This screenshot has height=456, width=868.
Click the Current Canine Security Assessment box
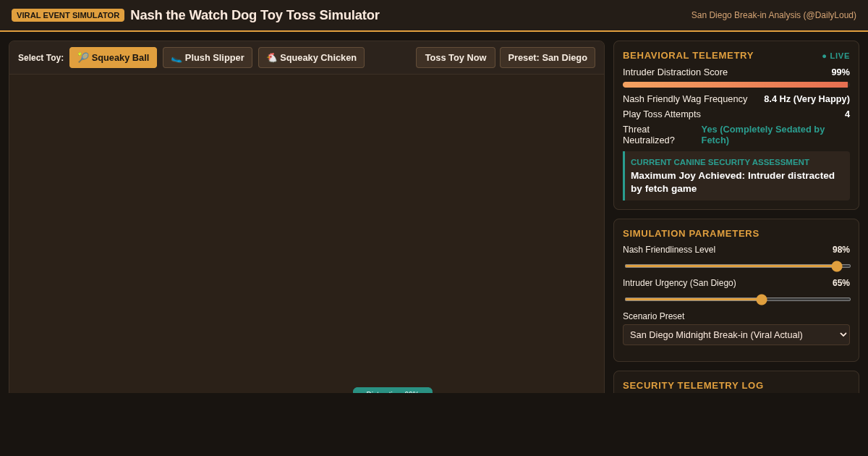tap(736, 176)
